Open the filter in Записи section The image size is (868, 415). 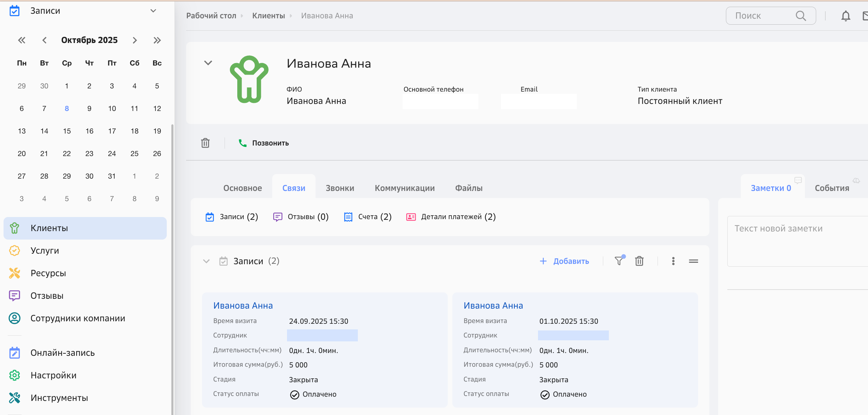(x=619, y=261)
